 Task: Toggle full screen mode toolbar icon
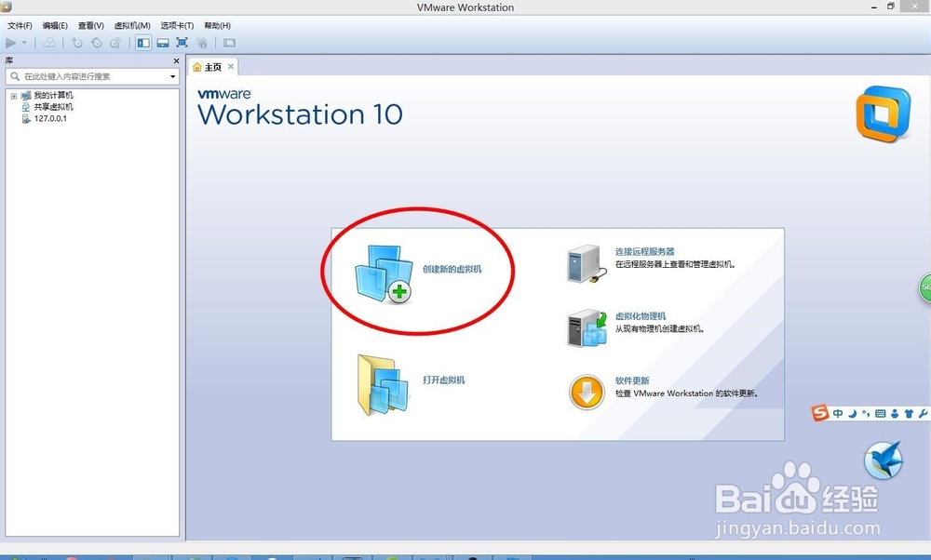pyautogui.click(x=182, y=43)
